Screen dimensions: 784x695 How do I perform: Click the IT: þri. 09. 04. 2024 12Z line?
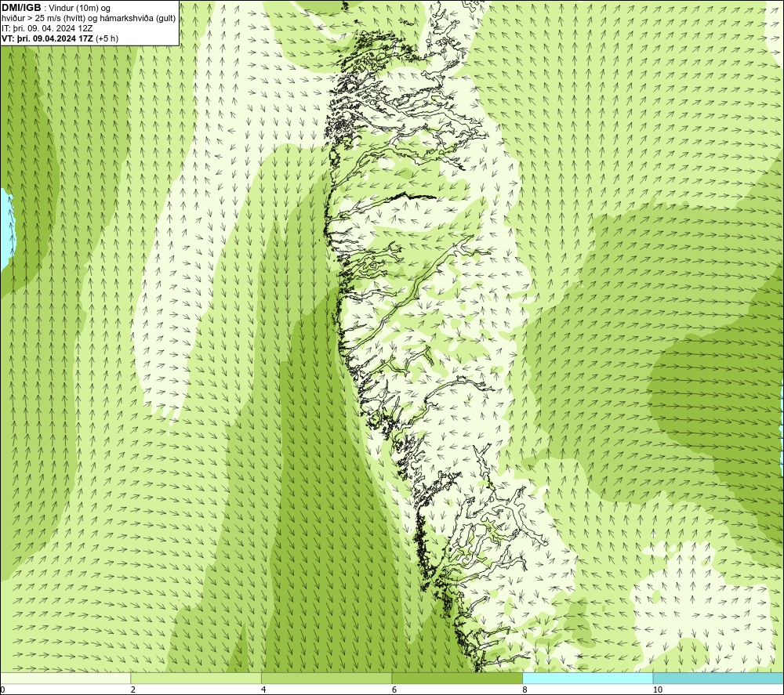(47, 28)
